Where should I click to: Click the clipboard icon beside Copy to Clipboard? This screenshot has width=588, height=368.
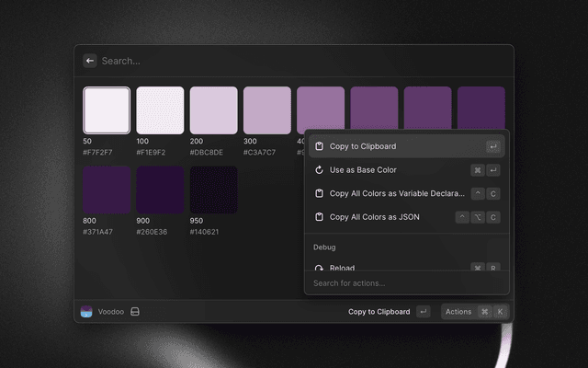(x=319, y=146)
